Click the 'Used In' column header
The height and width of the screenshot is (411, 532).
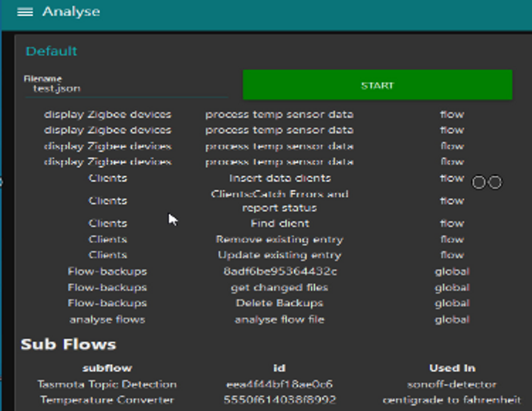[452, 368]
